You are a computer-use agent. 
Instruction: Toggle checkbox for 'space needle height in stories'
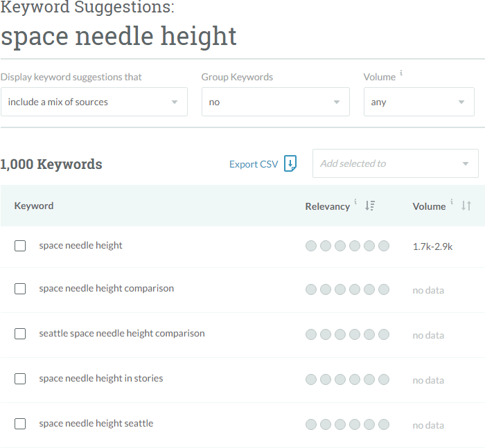click(20, 379)
